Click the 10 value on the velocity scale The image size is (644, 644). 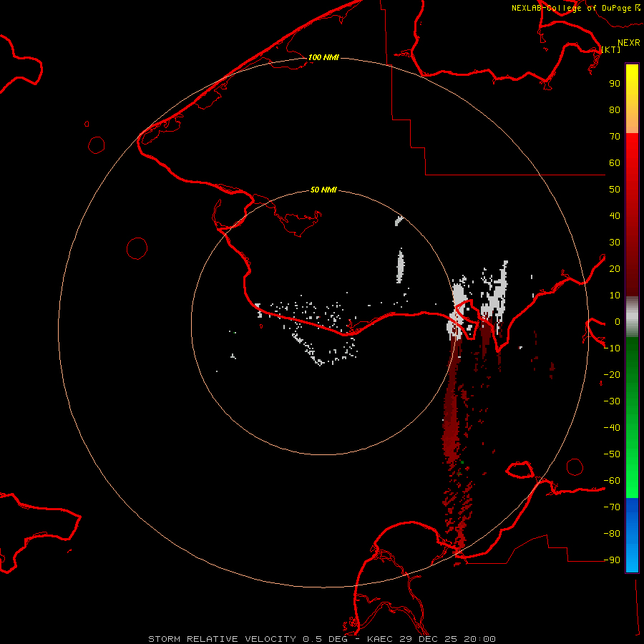click(x=615, y=296)
